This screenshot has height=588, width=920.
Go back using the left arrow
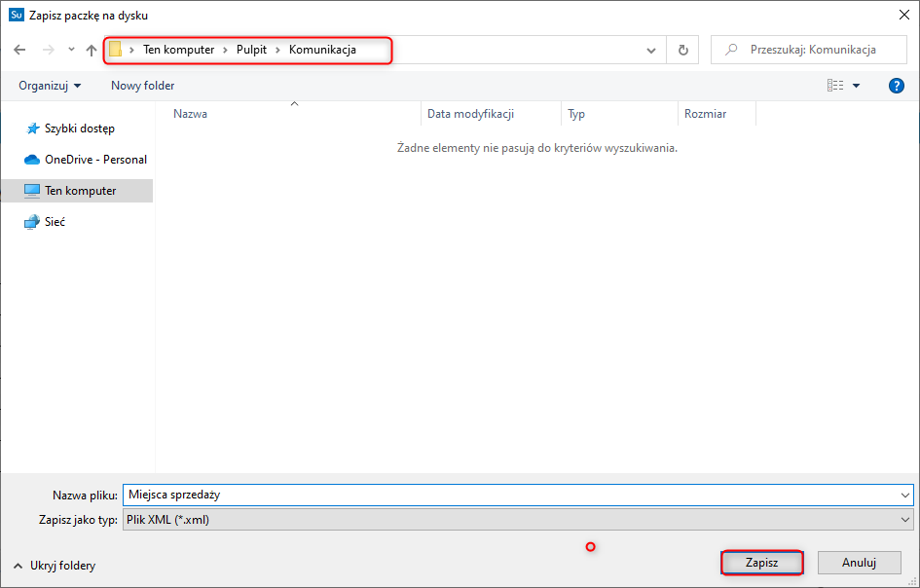(19, 50)
